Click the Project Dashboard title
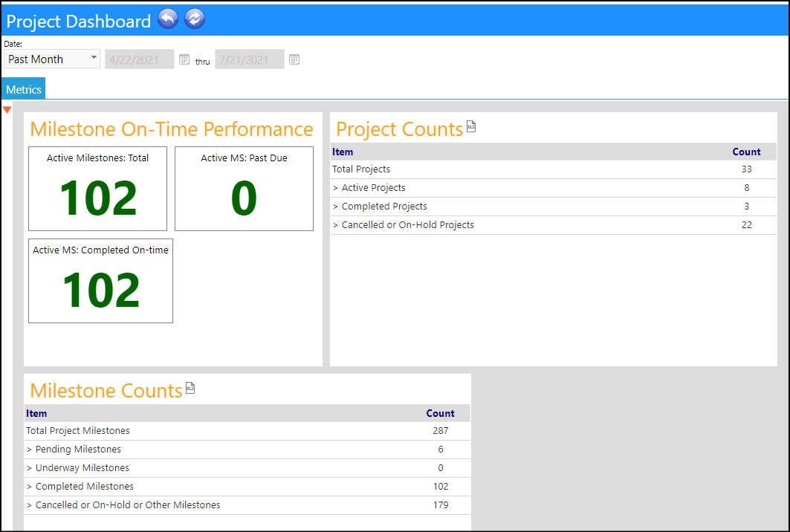This screenshot has height=532, width=790. (78, 21)
